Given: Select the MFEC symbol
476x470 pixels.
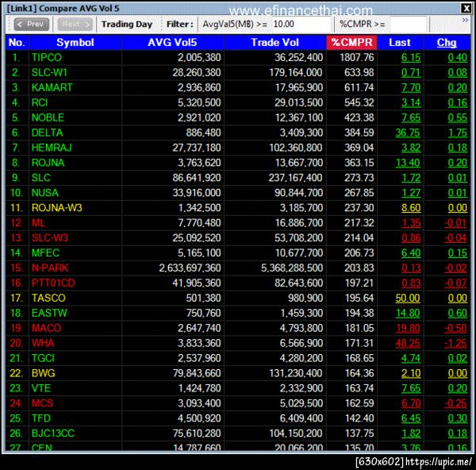Looking at the screenshot, I should coord(45,253).
